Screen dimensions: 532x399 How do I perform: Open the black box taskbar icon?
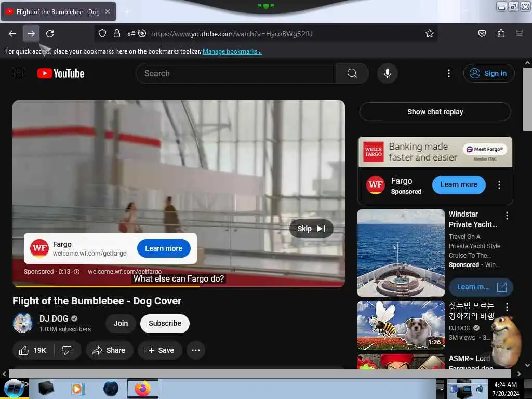pyautogui.click(x=46, y=389)
